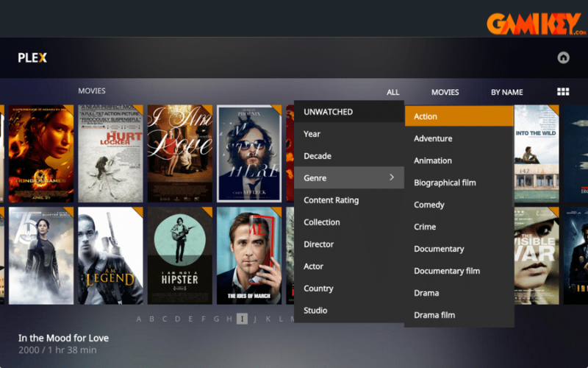Jump to letter F in alphabet bar

point(204,319)
